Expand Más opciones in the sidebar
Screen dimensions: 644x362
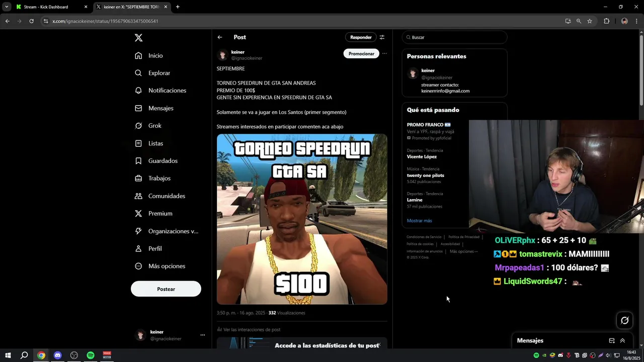click(x=160, y=266)
